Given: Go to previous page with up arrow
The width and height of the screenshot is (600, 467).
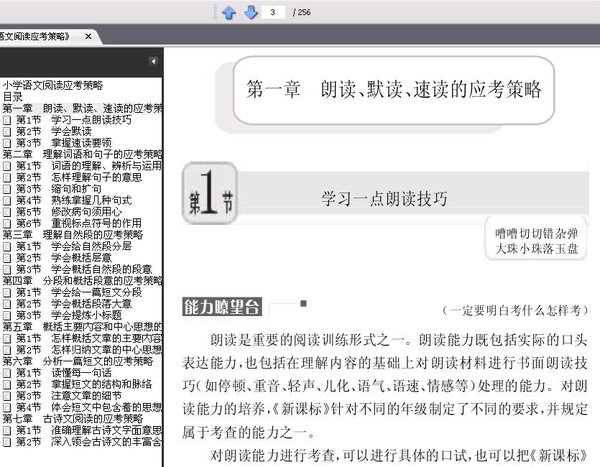Looking at the screenshot, I should point(229,12).
